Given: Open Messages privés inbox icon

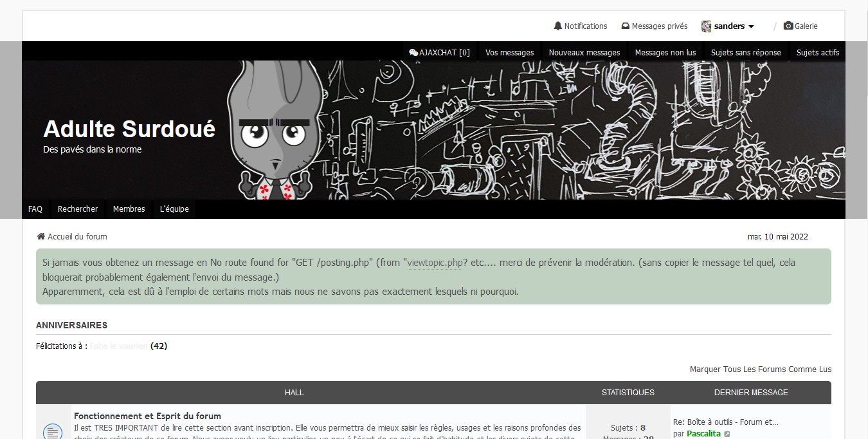Looking at the screenshot, I should coord(625,26).
